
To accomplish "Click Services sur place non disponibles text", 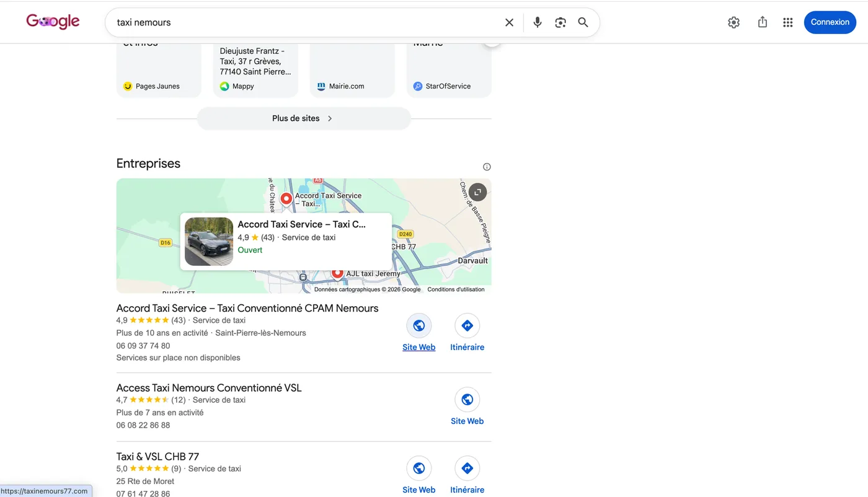I will (178, 358).
